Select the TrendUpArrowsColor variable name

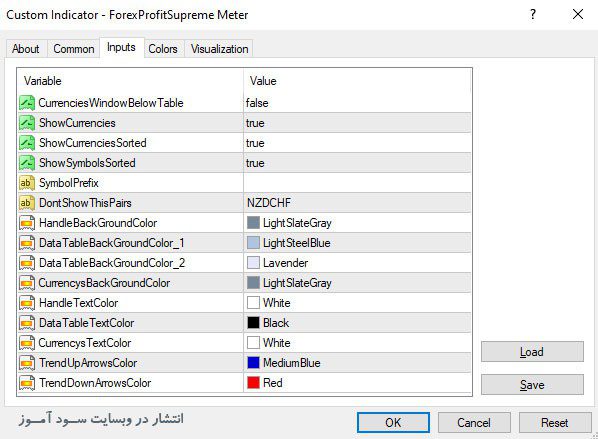point(88,363)
